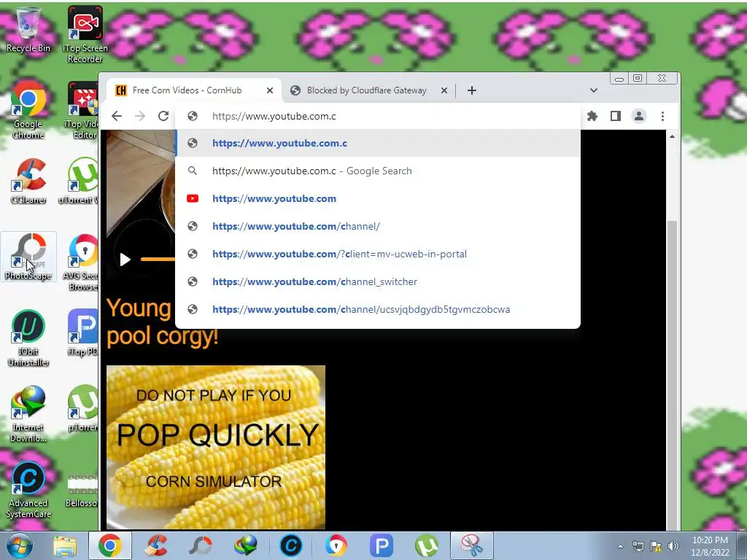The image size is (747, 560).
Task: Open Chrome extensions puzzle icon
Action: click(x=592, y=116)
